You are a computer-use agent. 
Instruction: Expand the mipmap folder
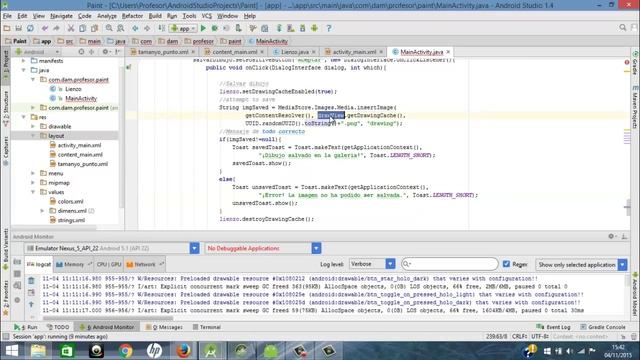[x=33, y=183]
